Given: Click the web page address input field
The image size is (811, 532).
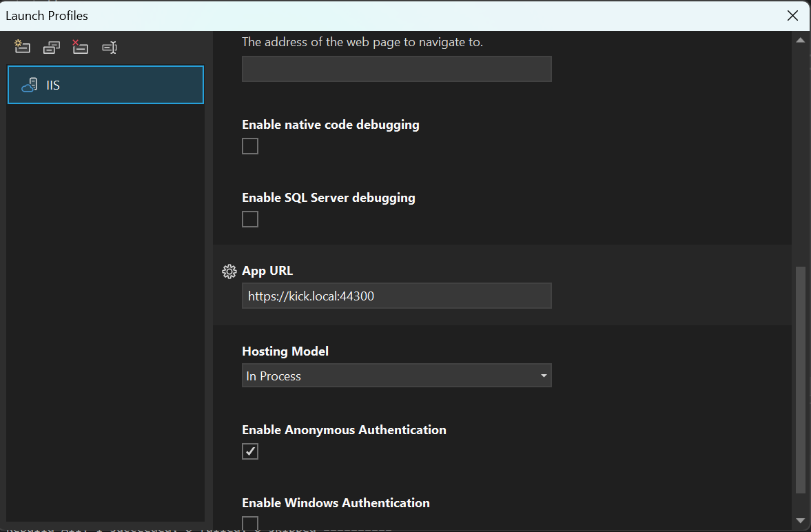Looking at the screenshot, I should [396, 69].
